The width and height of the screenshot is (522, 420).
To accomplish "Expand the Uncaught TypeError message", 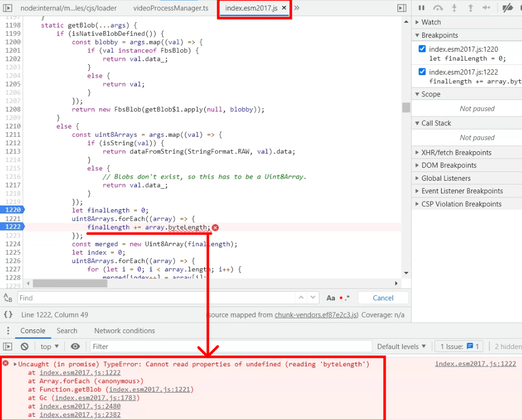I will click(x=15, y=364).
